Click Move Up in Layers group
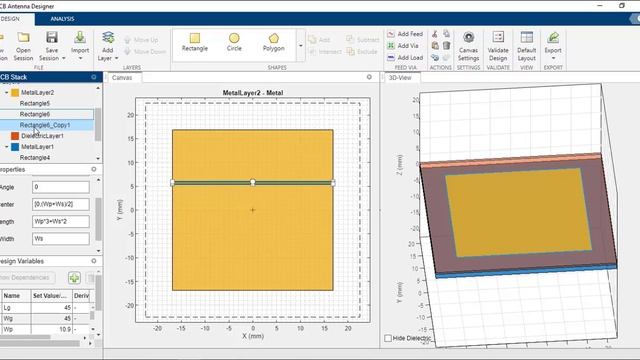Screen dimensions: 640x360 coord(141,40)
